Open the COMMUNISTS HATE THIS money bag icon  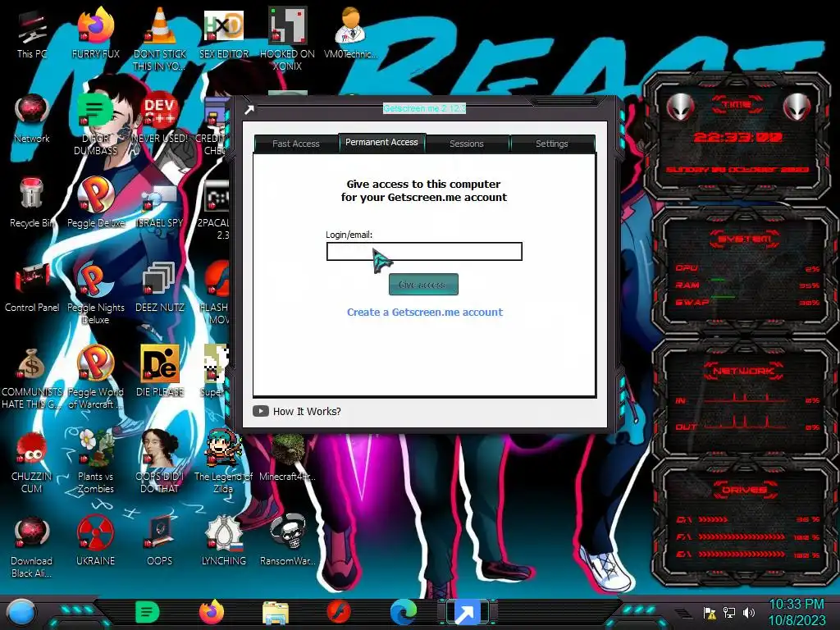[32, 377]
